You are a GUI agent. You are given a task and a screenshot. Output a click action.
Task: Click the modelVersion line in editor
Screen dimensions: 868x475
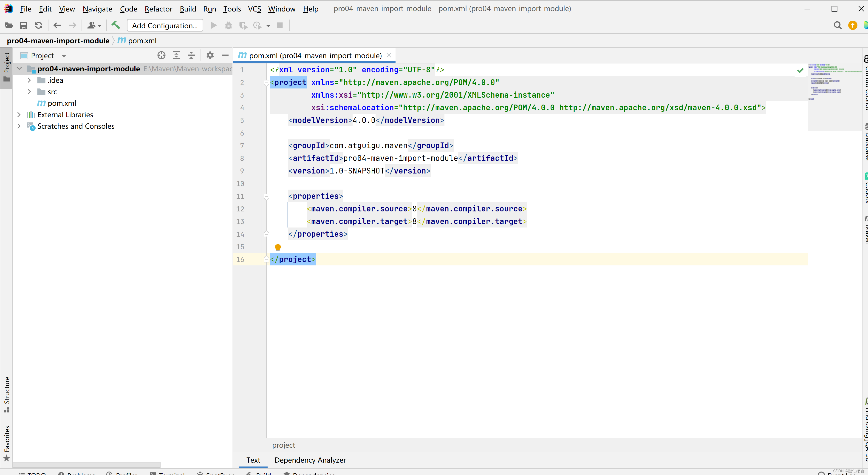[366, 120]
